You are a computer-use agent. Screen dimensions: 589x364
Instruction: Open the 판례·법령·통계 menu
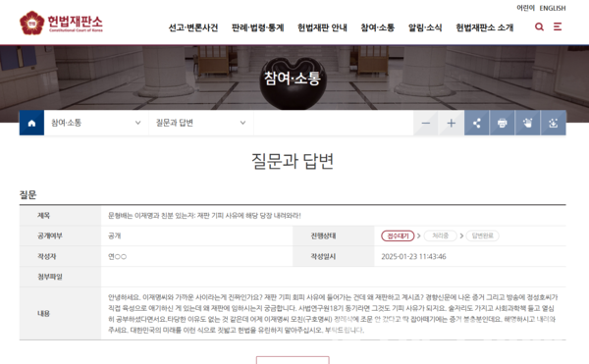(257, 27)
